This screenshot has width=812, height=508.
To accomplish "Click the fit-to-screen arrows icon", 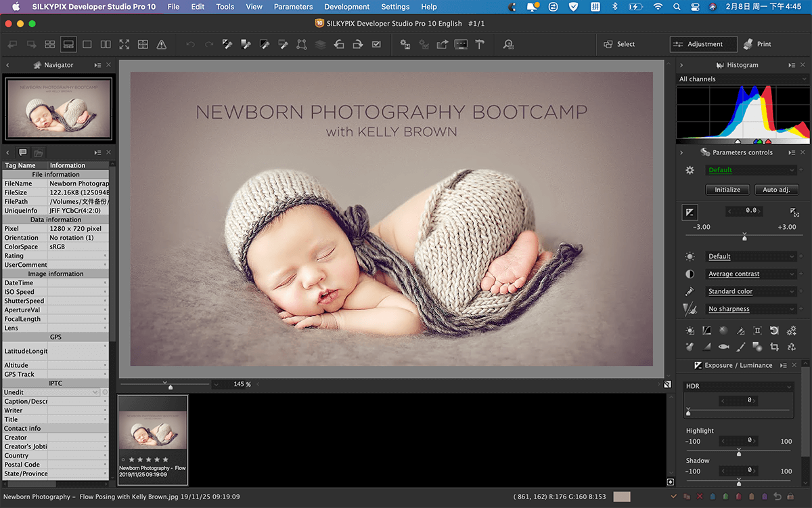I will click(124, 45).
